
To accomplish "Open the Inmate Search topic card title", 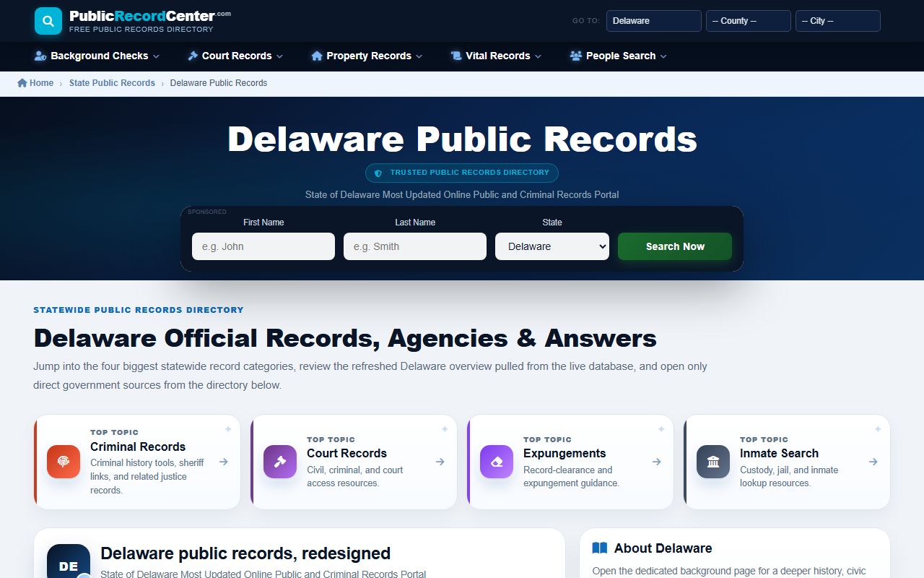I will point(779,453).
